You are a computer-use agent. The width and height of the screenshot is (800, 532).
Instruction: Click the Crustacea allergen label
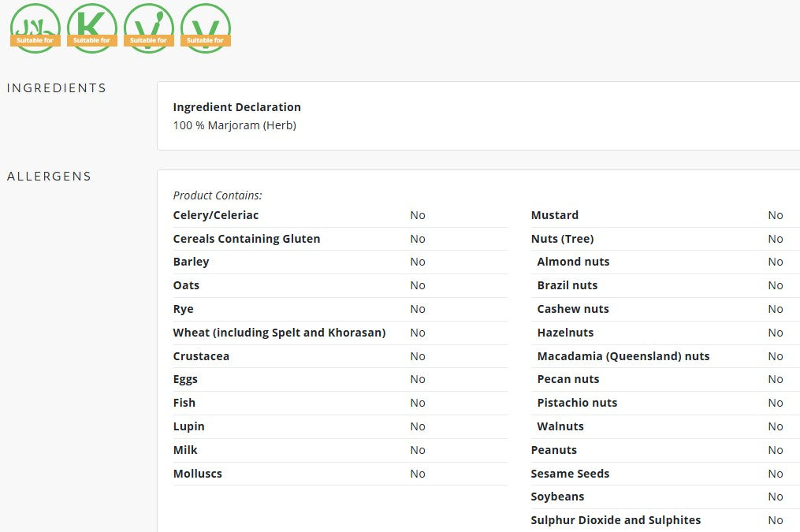pyautogui.click(x=201, y=356)
